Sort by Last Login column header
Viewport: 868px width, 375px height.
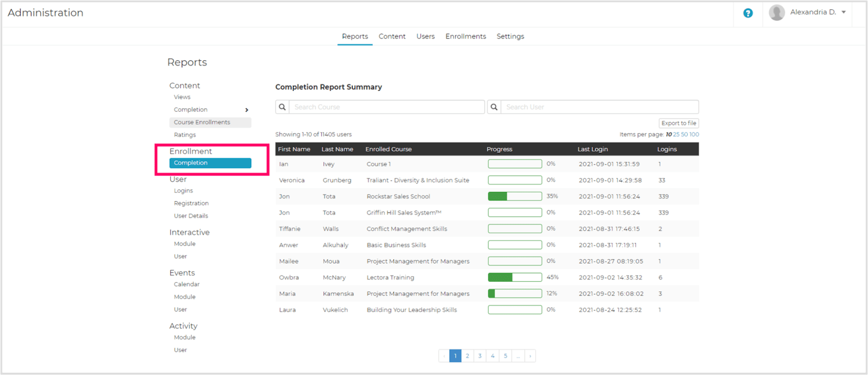click(x=592, y=149)
